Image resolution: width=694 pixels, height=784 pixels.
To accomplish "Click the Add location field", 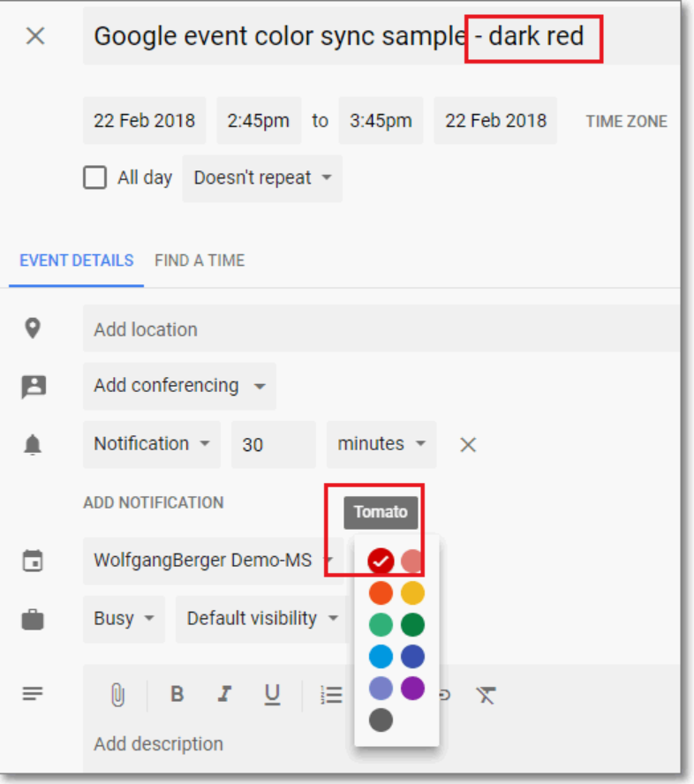I will 381,328.
